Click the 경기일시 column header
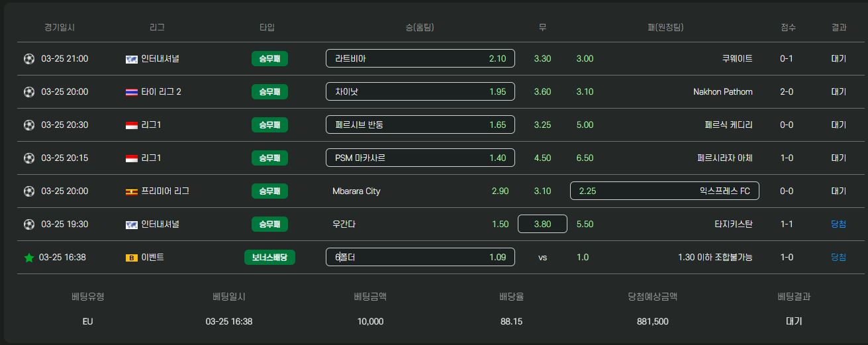 point(60,28)
